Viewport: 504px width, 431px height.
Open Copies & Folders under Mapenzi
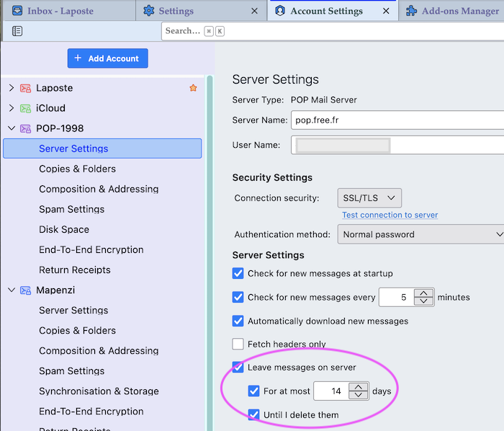[102, 331]
